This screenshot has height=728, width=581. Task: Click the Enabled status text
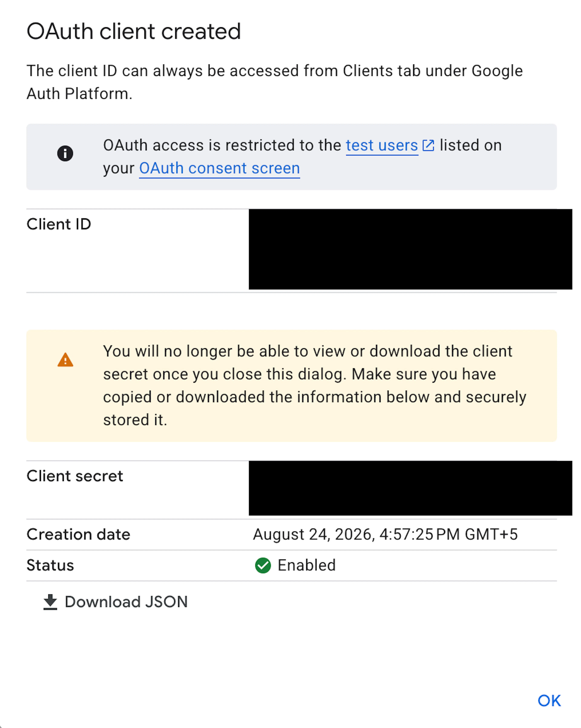pyautogui.click(x=306, y=565)
